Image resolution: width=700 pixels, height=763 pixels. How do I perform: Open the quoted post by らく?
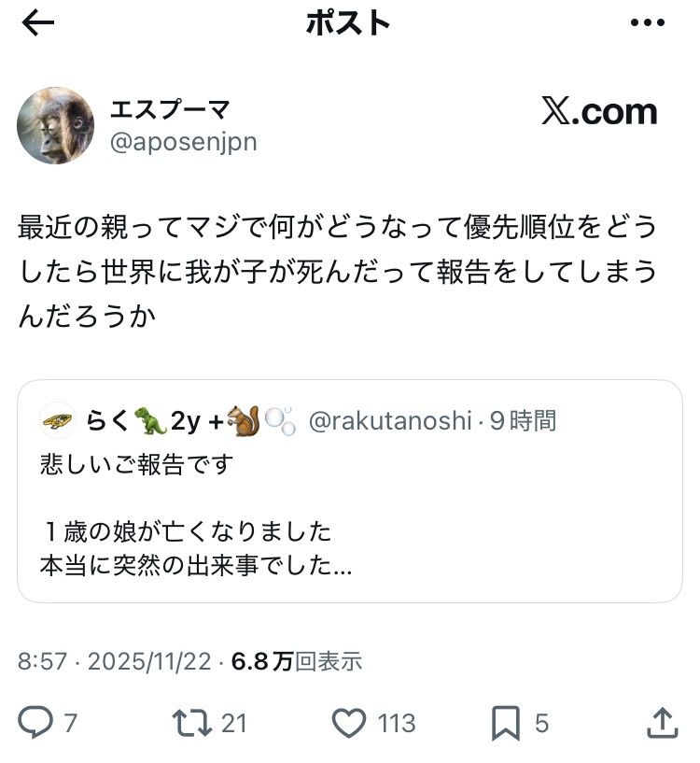(350, 514)
